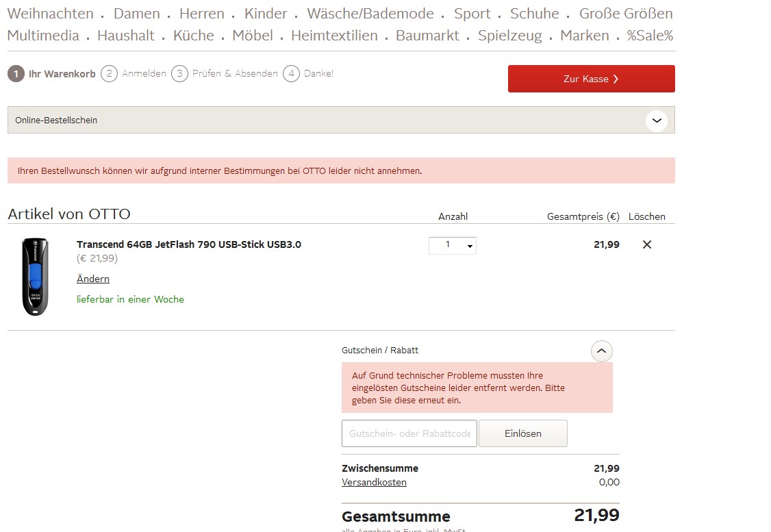Collapse the Gutschein / Rabatt section
The width and height of the screenshot is (771, 532).
(601, 351)
